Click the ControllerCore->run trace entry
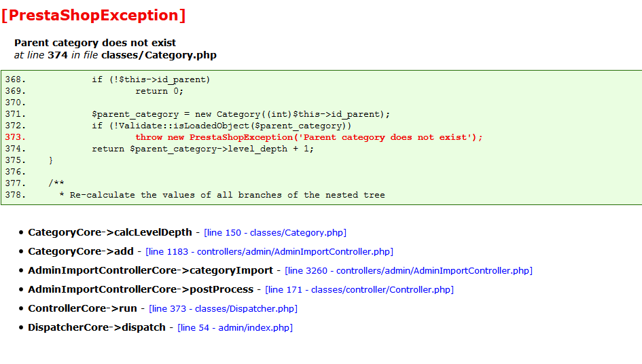This screenshot has height=364, width=642. (82, 309)
